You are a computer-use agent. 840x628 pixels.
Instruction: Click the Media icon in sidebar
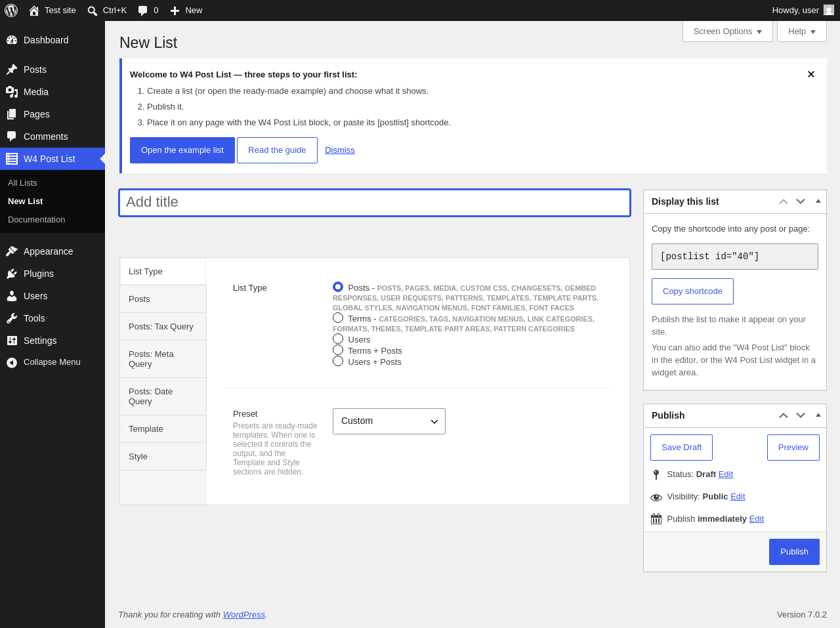(12, 92)
